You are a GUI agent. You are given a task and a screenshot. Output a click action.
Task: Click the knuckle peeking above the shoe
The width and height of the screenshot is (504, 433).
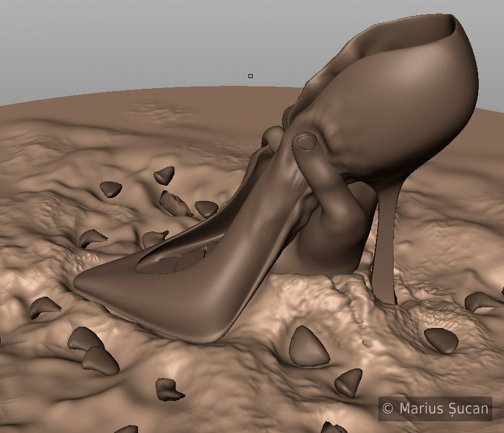pos(271,136)
